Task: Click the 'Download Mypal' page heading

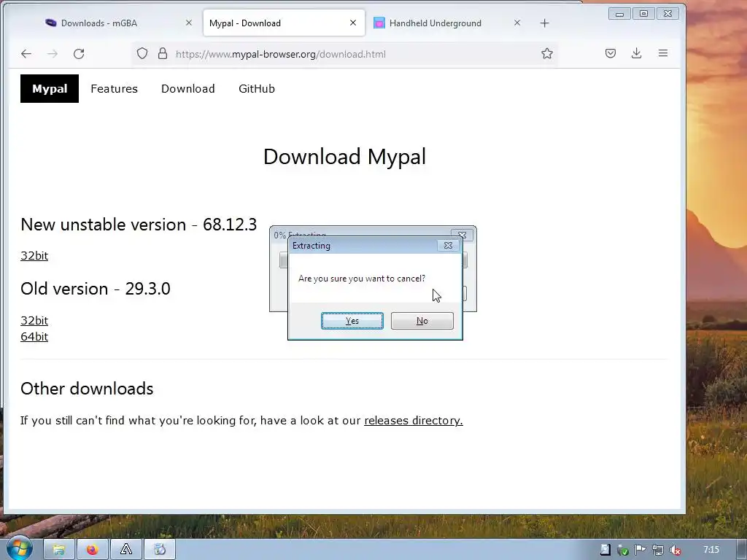Action: (x=344, y=157)
